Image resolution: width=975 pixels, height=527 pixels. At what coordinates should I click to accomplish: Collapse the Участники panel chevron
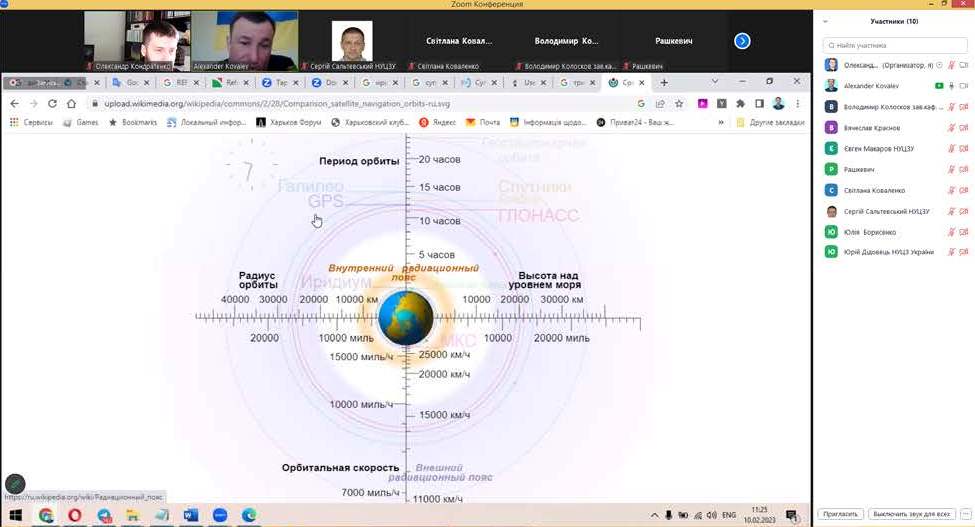[825, 21]
